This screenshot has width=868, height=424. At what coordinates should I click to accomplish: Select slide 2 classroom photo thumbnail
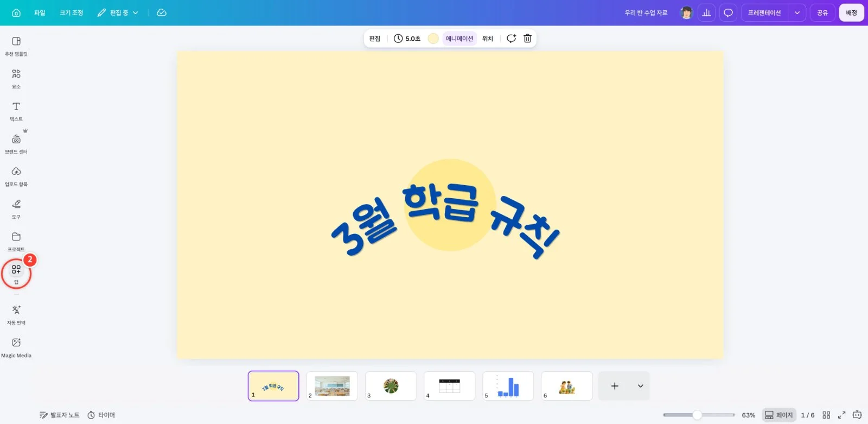(x=332, y=386)
